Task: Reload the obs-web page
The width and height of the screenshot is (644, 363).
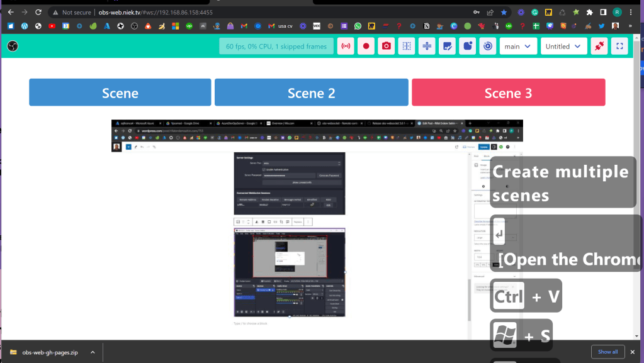Action: tap(38, 13)
